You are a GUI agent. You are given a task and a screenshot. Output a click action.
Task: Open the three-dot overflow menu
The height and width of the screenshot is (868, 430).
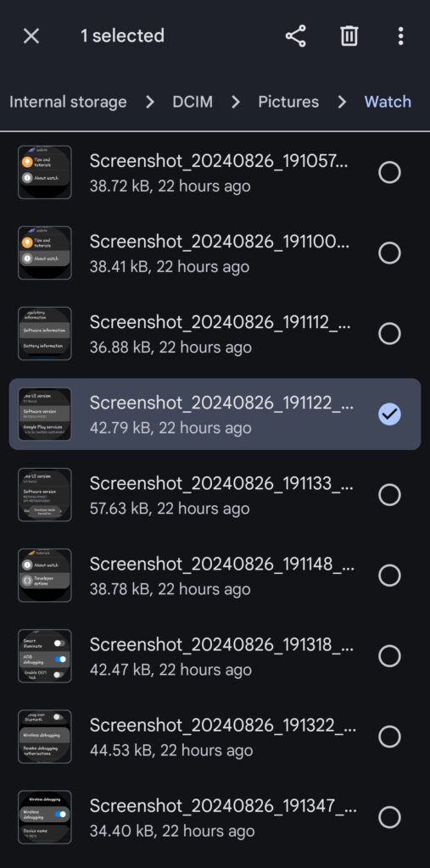tap(400, 36)
